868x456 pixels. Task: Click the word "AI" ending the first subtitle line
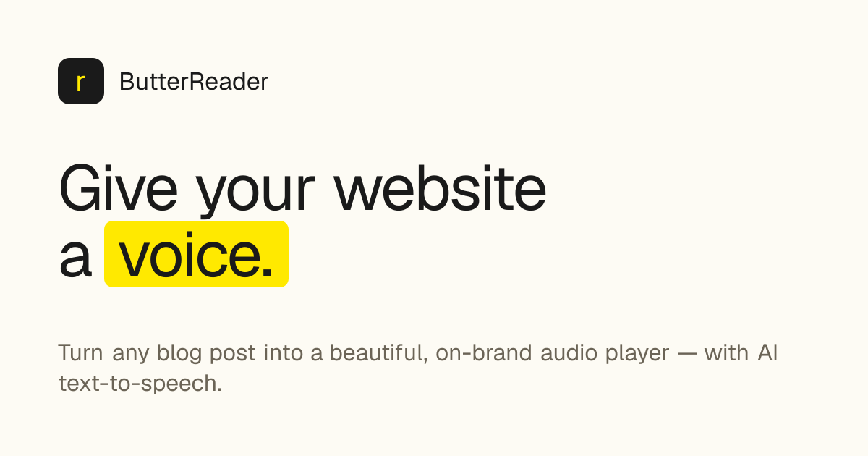pos(767,353)
